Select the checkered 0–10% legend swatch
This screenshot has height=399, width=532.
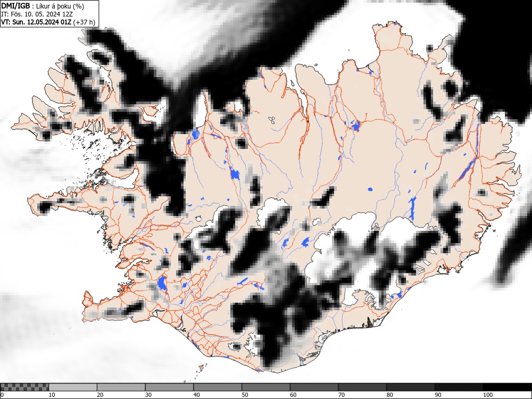click(x=24, y=387)
